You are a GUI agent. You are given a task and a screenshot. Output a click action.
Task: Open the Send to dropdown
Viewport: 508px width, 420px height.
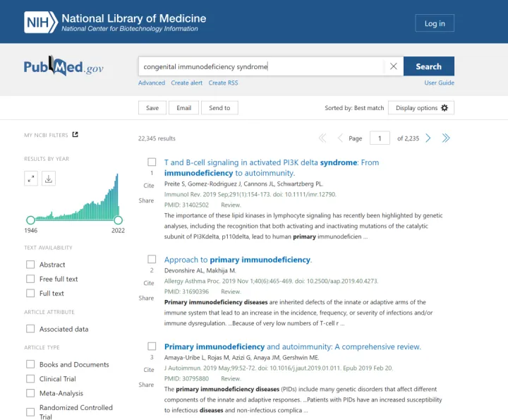(x=219, y=108)
